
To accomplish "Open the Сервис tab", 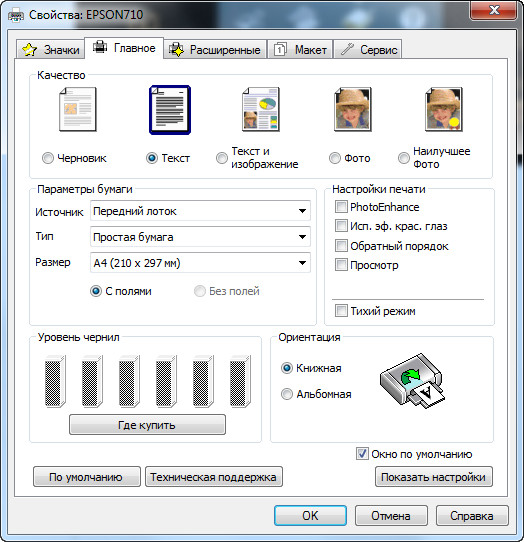I will click(x=368, y=49).
